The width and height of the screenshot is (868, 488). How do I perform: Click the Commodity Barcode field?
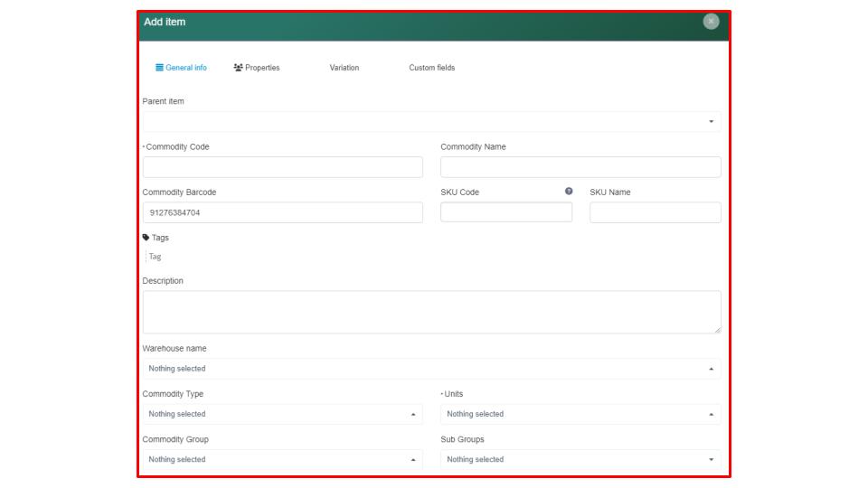tap(282, 212)
